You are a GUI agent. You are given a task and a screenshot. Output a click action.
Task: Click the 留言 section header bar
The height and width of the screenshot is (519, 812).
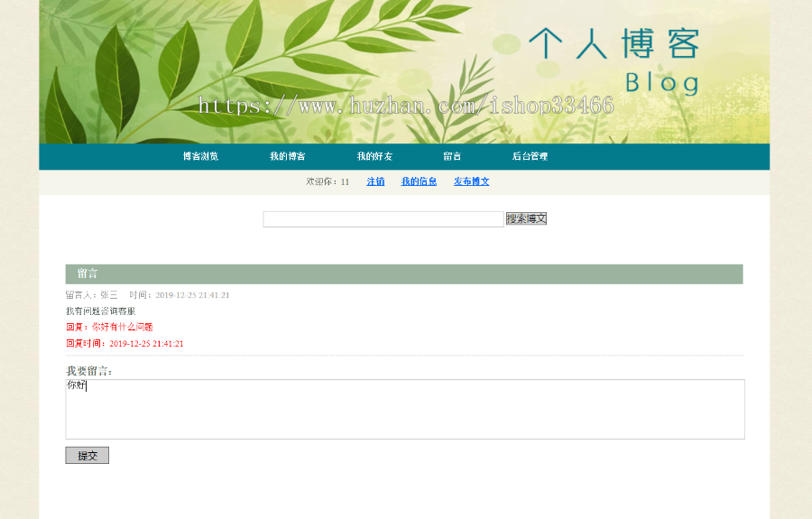pos(404,274)
